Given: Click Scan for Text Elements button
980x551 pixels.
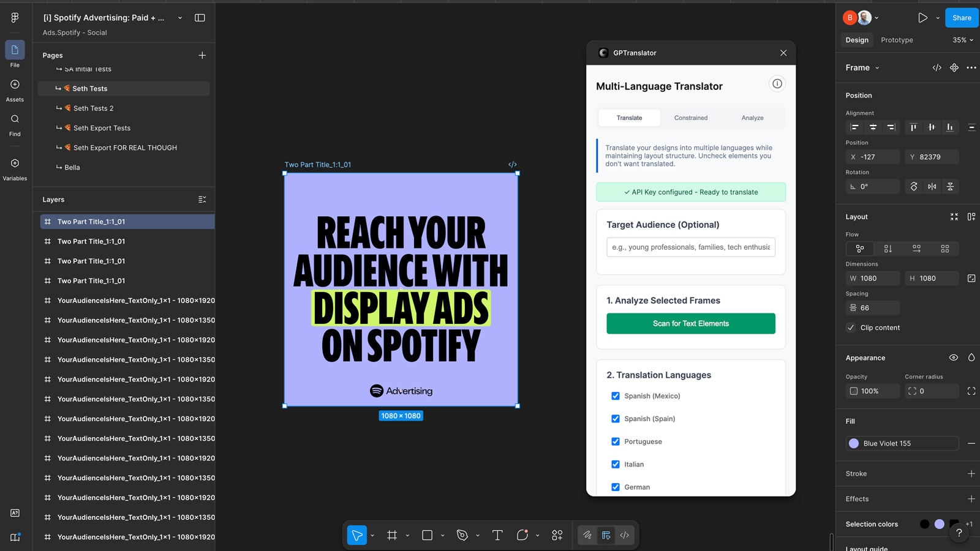Looking at the screenshot, I should click(x=691, y=323).
